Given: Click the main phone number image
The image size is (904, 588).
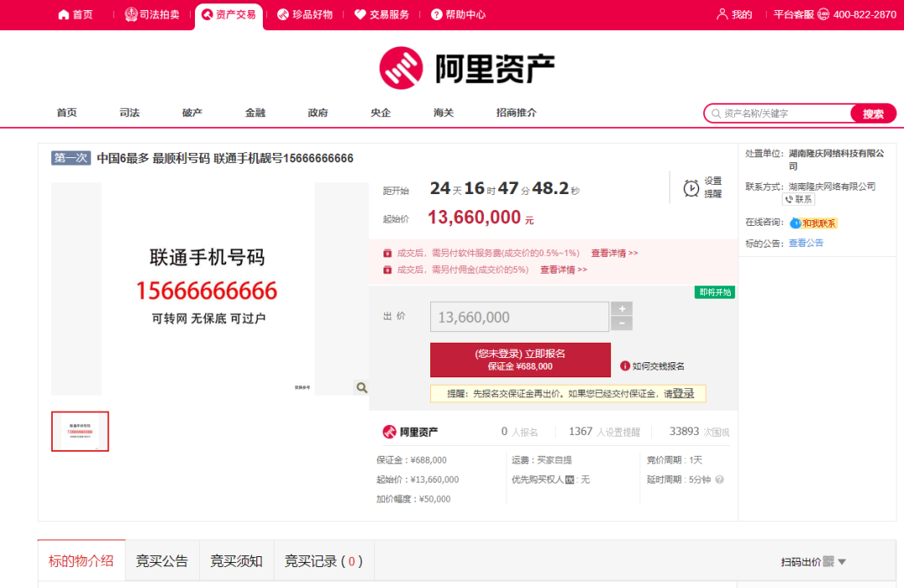Looking at the screenshot, I should coord(208,288).
